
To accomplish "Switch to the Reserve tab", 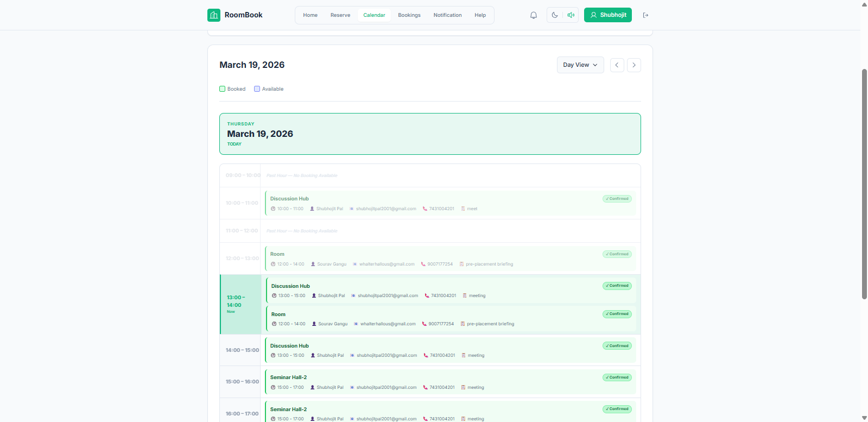I will [x=340, y=15].
